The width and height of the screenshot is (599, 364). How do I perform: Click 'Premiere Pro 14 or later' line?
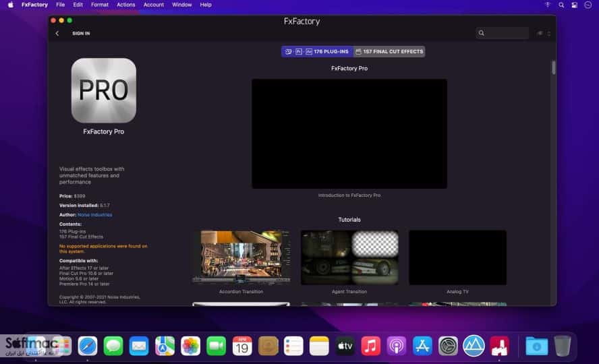point(84,284)
